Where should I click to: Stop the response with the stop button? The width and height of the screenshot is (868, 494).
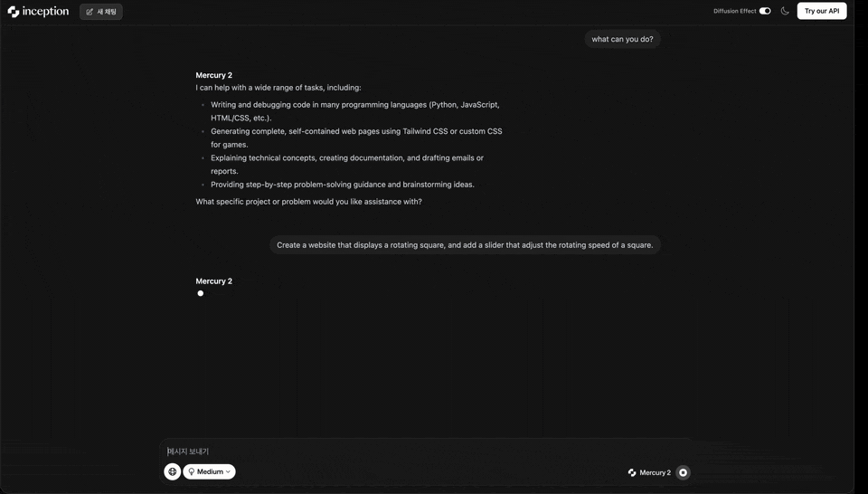coord(683,472)
